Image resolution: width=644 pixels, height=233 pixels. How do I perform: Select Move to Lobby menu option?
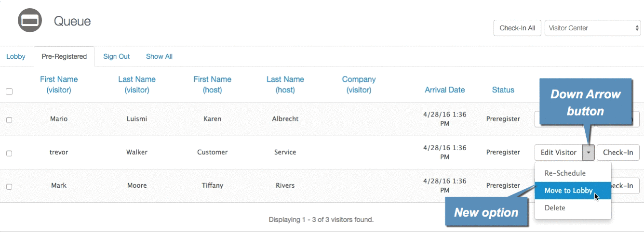(569, 191)
